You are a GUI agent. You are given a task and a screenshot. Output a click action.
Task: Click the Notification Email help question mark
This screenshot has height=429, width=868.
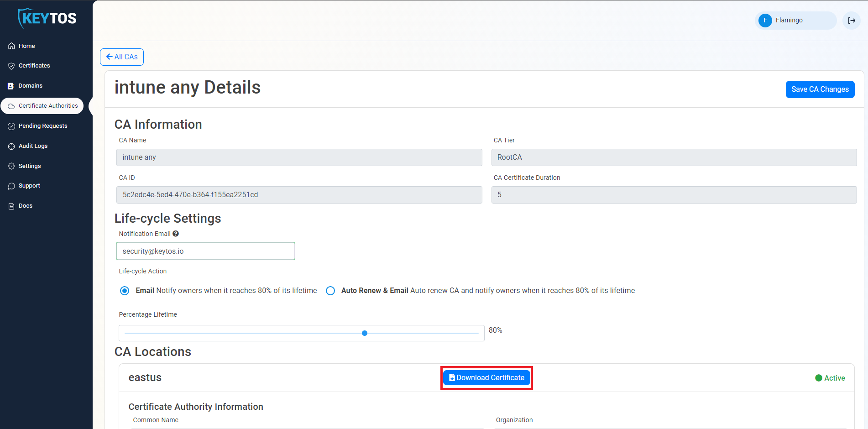coord(175,233)
